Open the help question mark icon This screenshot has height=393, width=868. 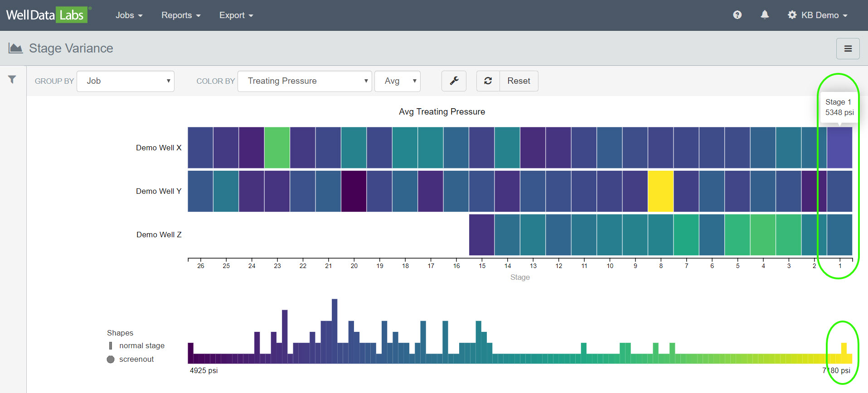coord(737,15)
